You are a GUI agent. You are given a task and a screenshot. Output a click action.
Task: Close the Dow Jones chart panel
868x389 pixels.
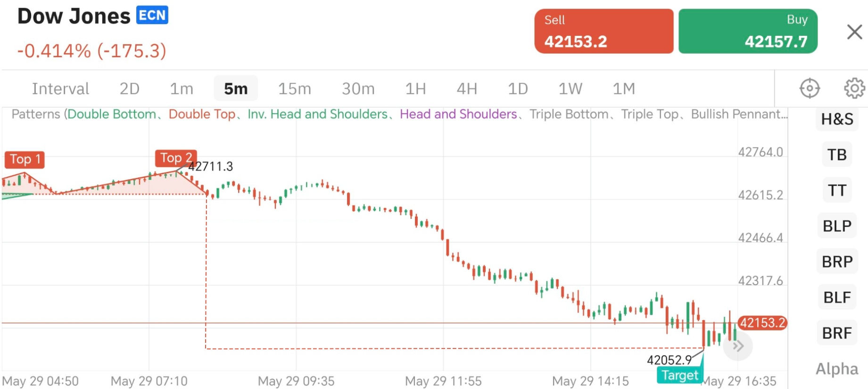click(x=854, y=32)
